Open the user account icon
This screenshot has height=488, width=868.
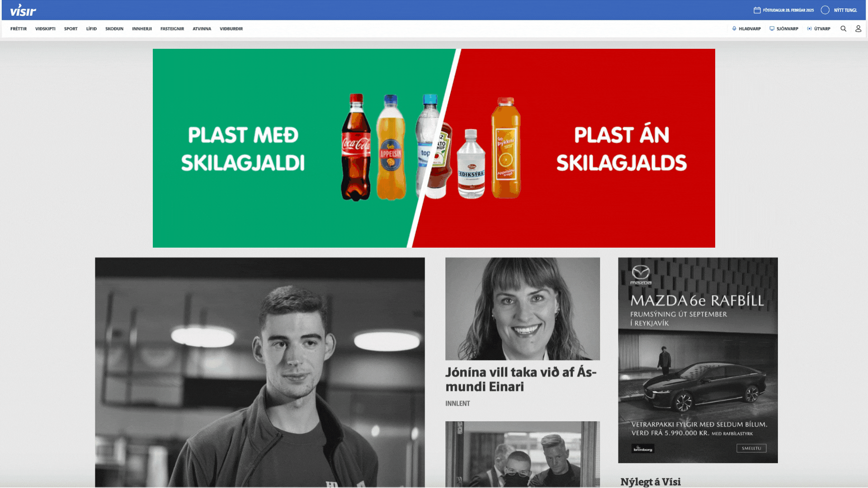pyautogui.click(x=858, y=28)
